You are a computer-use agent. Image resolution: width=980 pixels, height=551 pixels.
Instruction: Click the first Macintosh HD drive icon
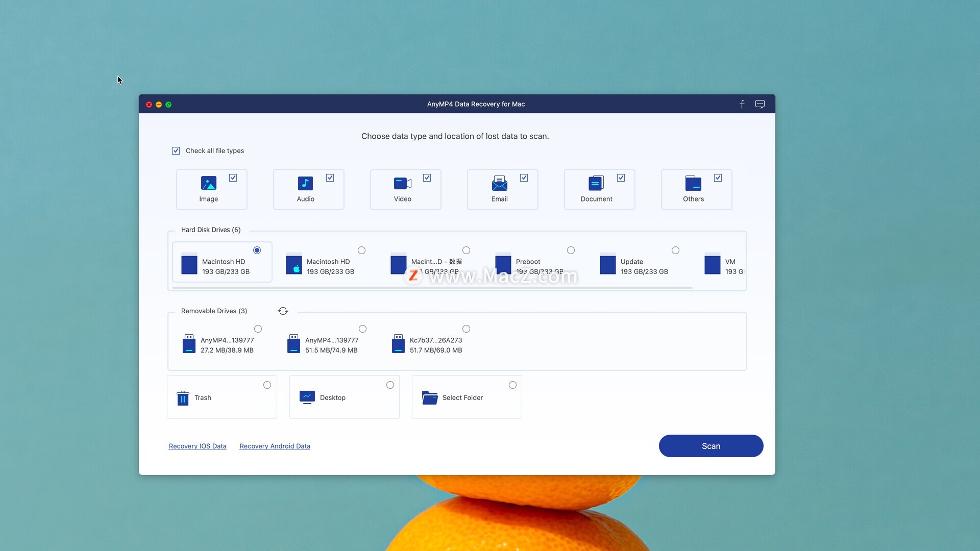coord(189,263)
